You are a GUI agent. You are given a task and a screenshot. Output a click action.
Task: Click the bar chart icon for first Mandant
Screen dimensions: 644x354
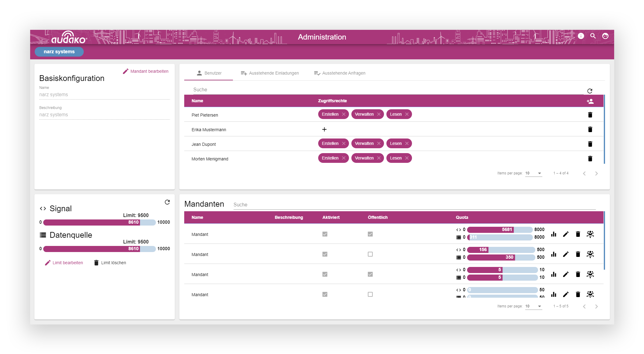(x=554, y=234)
